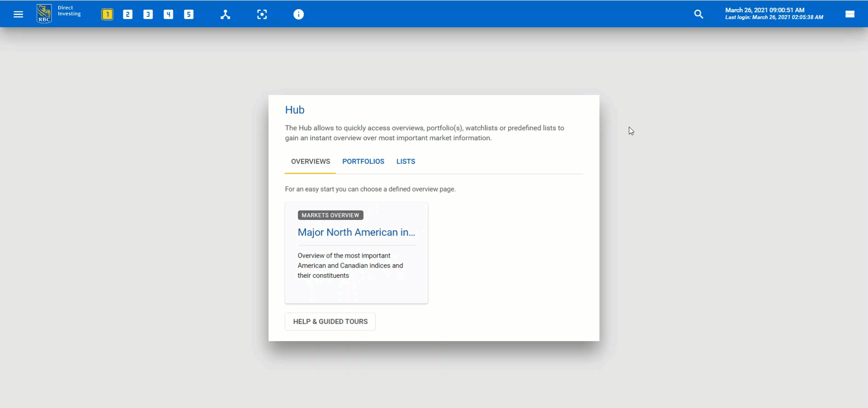Open Major North American indices overview link

click(x=356, y=232)
